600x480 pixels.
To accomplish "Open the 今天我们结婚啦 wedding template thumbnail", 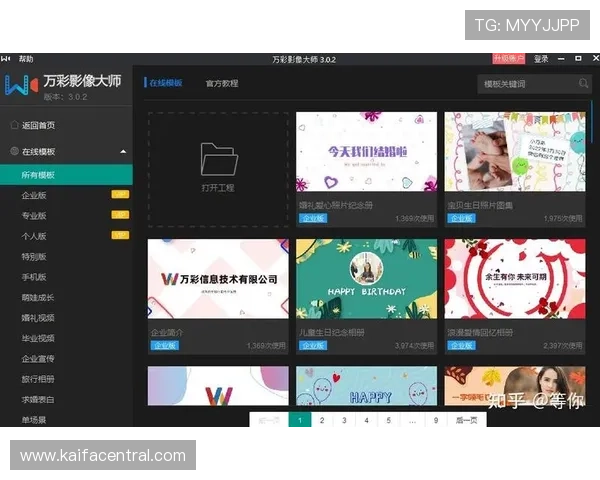I will [366, 152].
